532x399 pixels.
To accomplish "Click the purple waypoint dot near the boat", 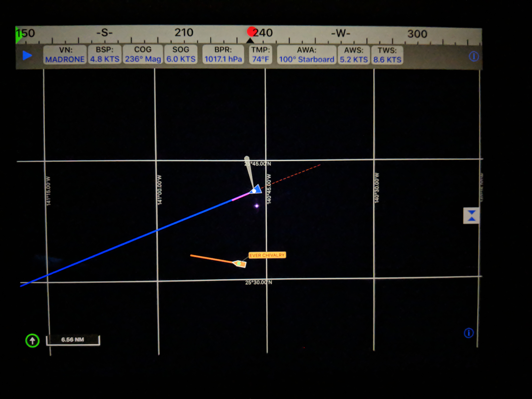I will point(257,206).
